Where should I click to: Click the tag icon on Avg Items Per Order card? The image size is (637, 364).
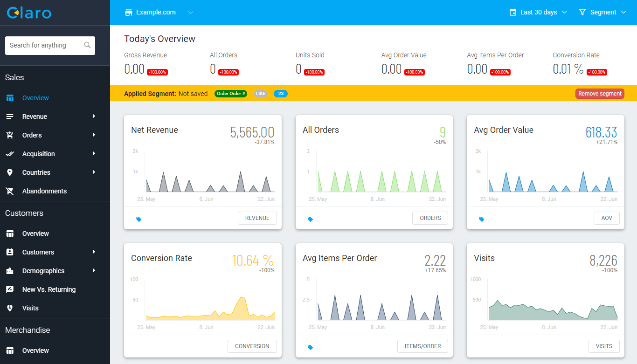coord(310,347)
